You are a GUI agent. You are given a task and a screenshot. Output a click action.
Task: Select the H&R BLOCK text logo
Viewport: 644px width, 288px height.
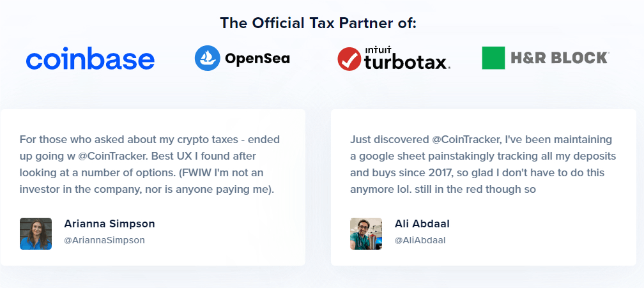pyautogui.click(x=560, y=58)
